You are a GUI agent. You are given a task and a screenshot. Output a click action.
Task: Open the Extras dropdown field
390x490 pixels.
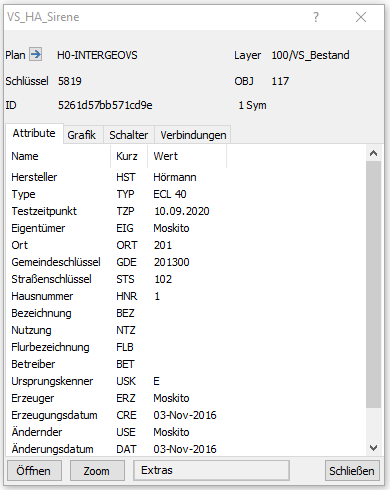tap(211, 470)
